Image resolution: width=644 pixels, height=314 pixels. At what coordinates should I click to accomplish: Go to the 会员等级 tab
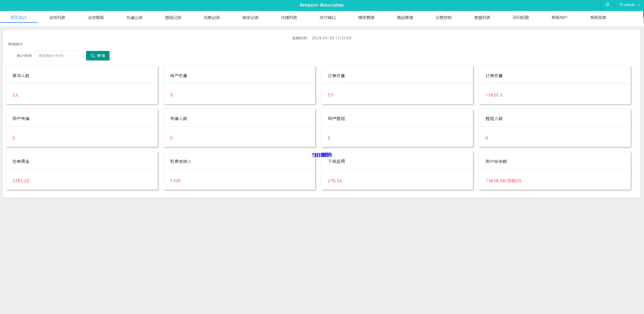click(96, 18)
